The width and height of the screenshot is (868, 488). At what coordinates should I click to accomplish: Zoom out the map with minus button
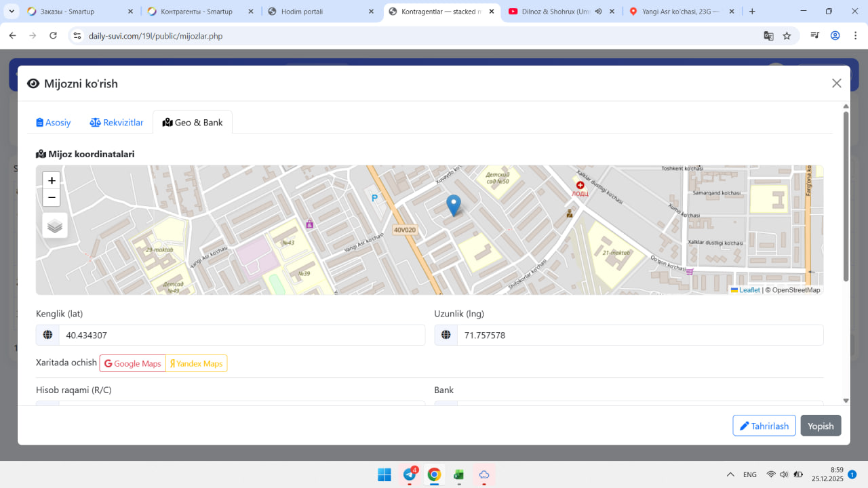coord(52,198)
